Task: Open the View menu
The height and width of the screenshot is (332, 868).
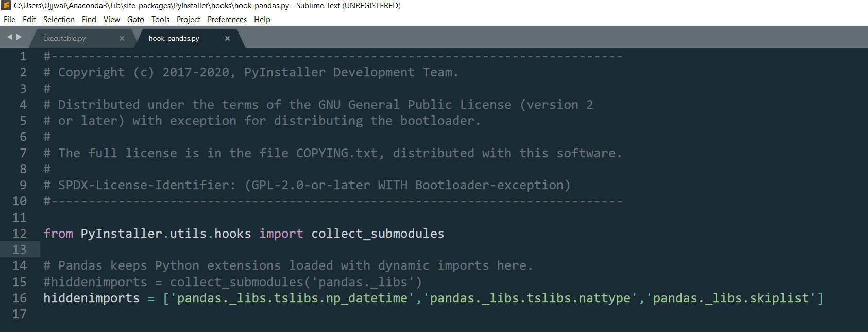Action: point(111,20)
